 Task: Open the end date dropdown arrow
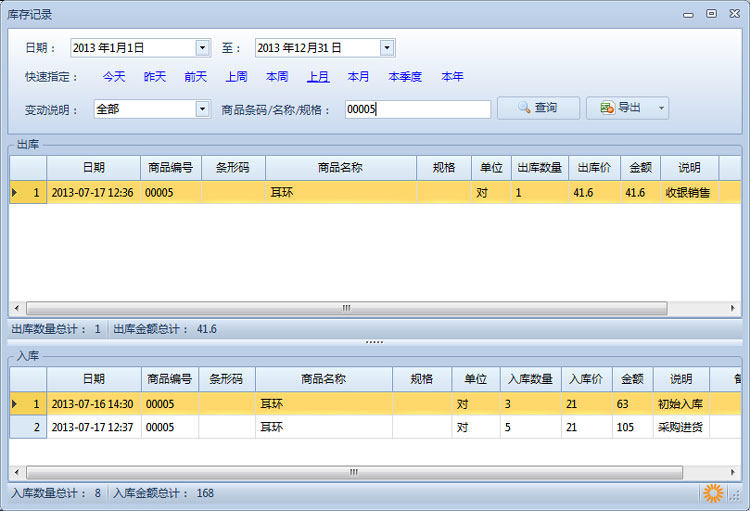[387, 48]
